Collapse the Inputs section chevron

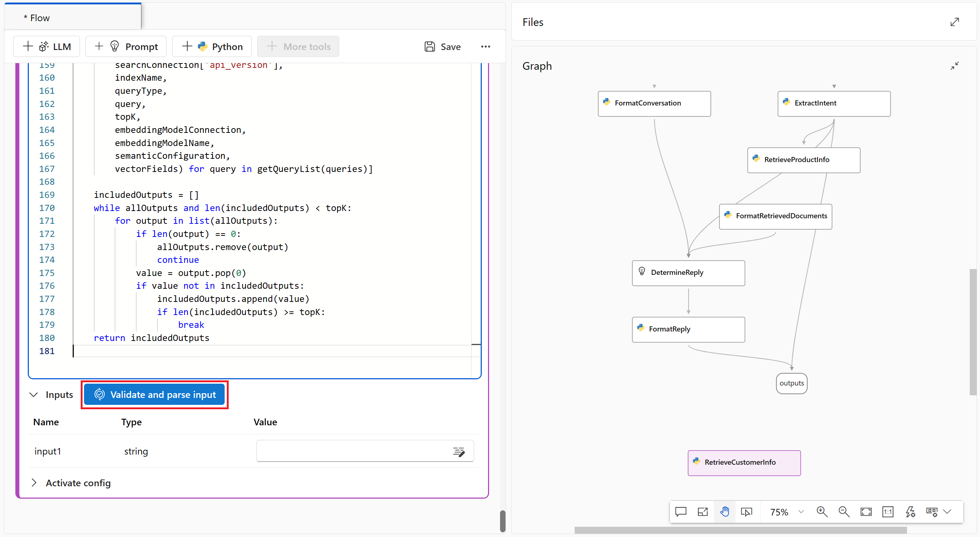(x=34, y=394)
